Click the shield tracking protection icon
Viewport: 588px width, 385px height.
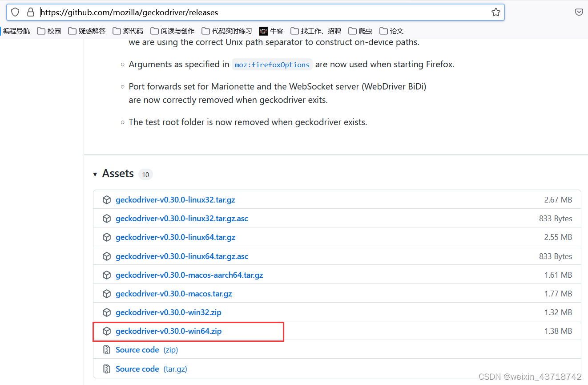tap(15, 12)
